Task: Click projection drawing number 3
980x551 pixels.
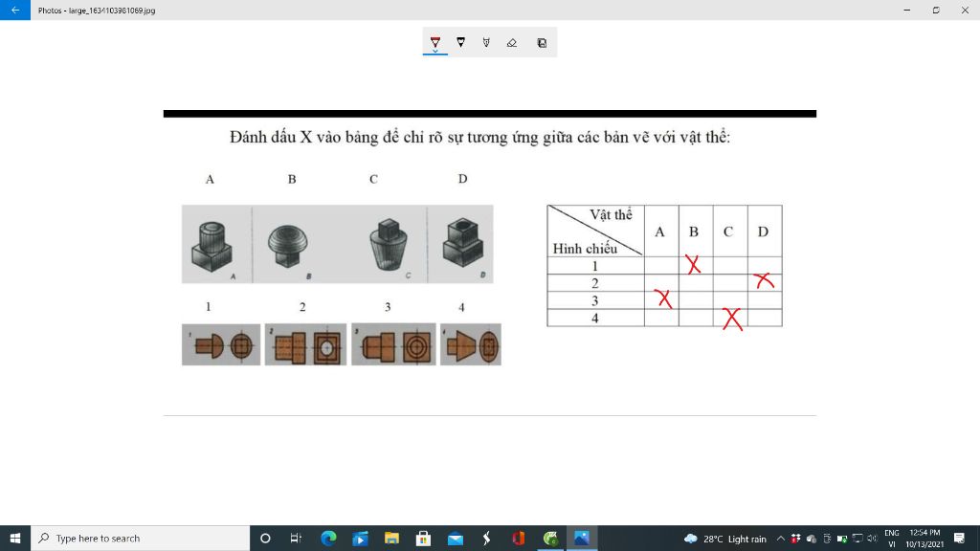Action: [393, 344]
